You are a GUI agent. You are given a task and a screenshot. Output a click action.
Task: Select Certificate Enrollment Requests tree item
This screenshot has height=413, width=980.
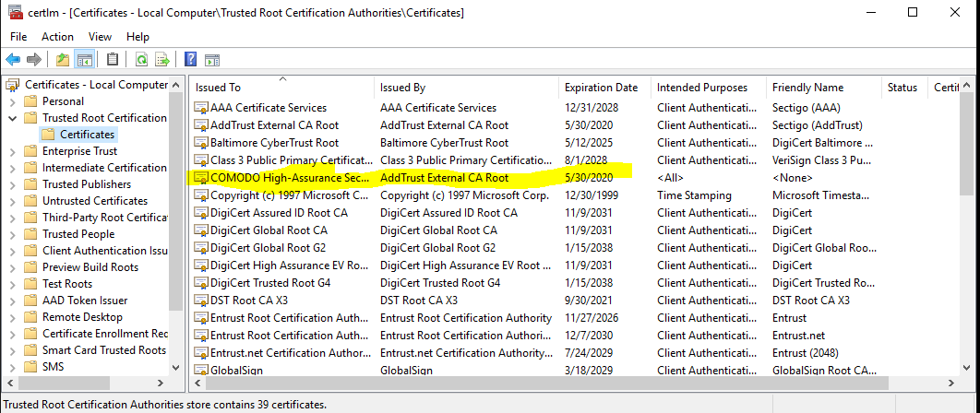tap(104, 334)
